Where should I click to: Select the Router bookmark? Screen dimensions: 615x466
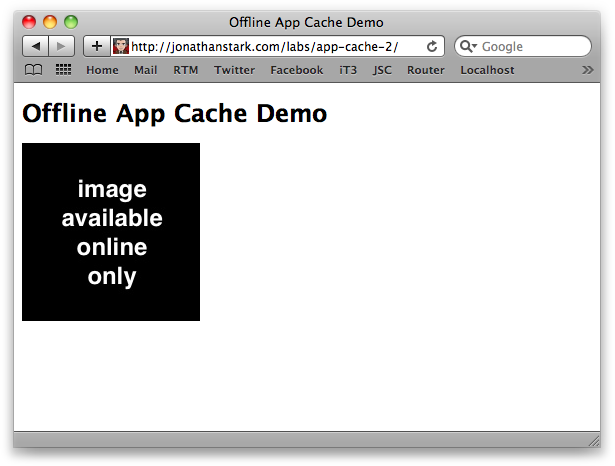click(x=426, y=70)
